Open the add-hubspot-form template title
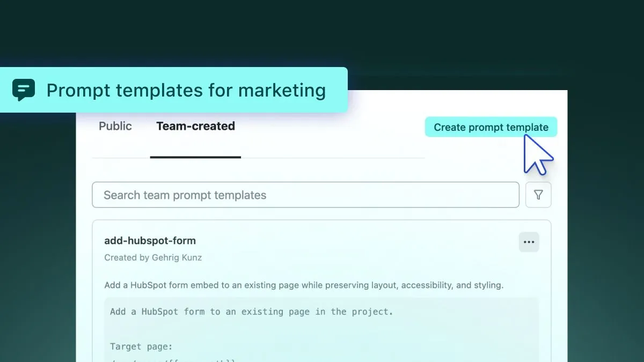The image size is (644, 362). 150,241
